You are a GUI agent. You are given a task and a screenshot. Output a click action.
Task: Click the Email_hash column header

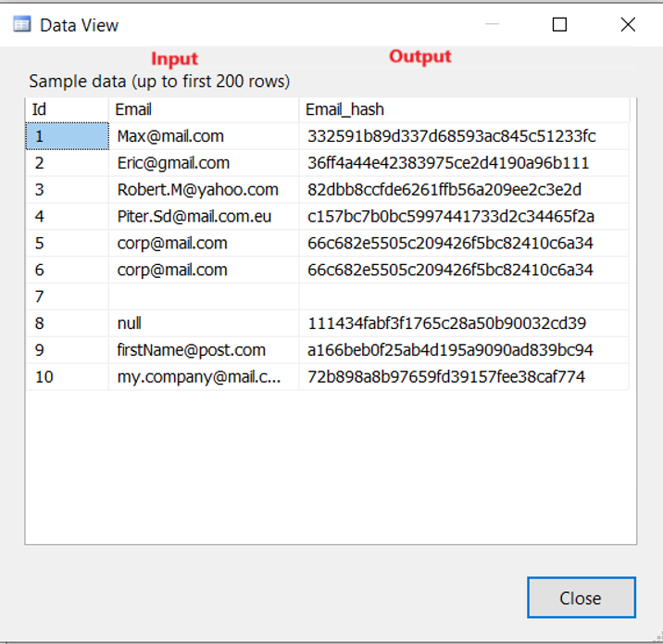tap(463, 109)
